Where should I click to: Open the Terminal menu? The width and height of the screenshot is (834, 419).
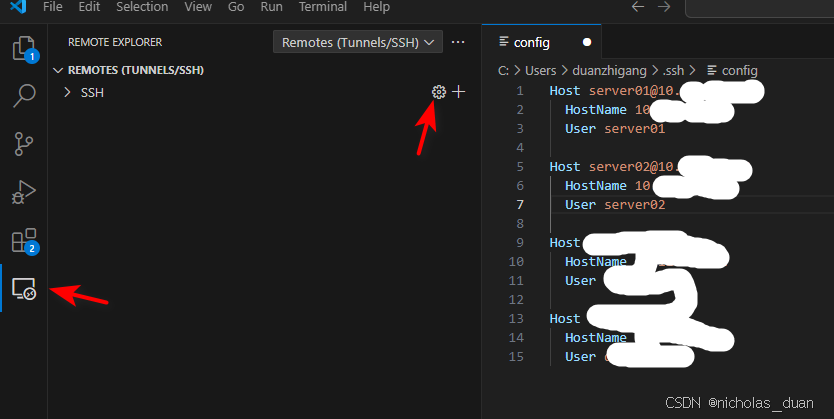[x=323, y=7]
